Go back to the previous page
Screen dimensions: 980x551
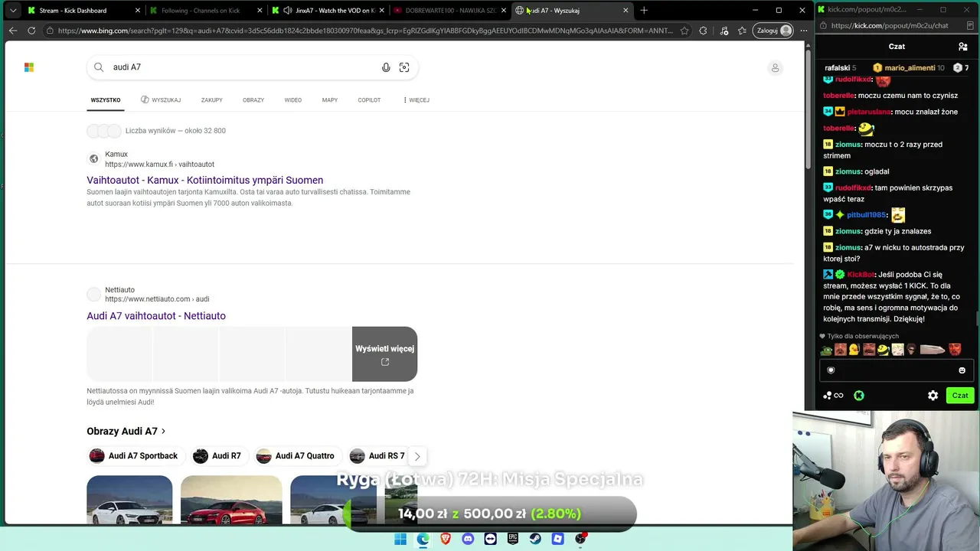tap(13, 31)
